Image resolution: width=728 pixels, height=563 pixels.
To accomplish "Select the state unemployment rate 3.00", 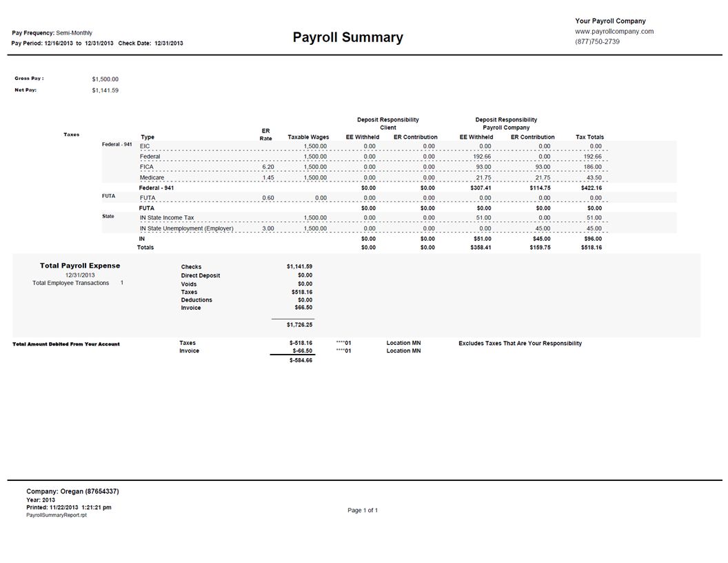I will [268, 229].
